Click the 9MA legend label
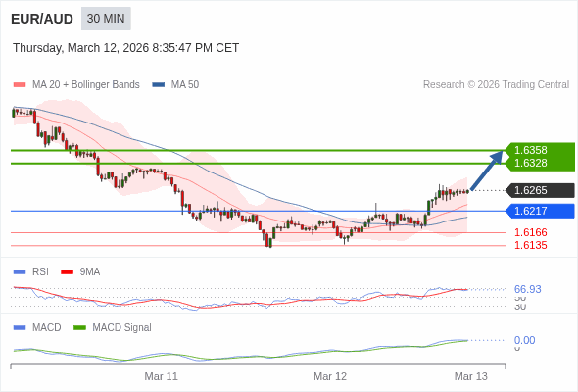Image resolution: width=578 pixels, height=392 pixels. pyautogui.click(x=90, y=271)
